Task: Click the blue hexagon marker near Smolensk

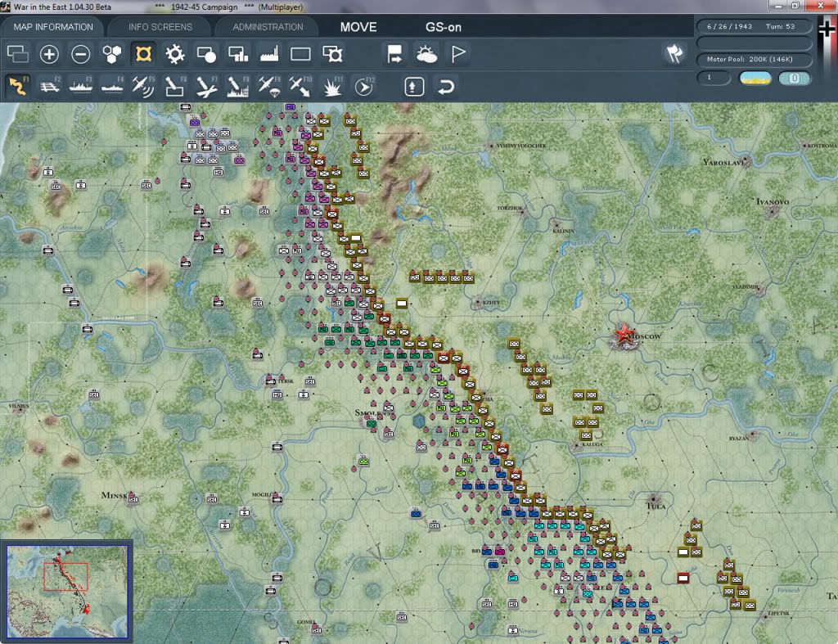Action: click(420, 421)
